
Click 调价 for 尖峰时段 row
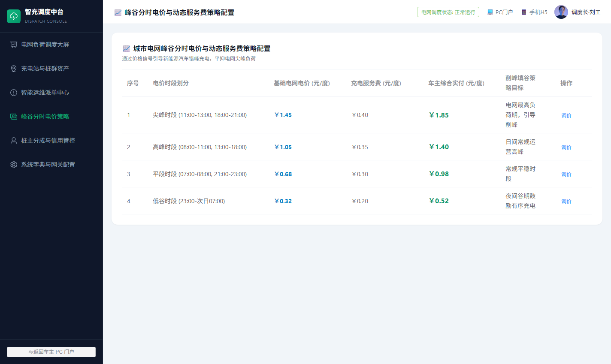click(x=566, y=115)
